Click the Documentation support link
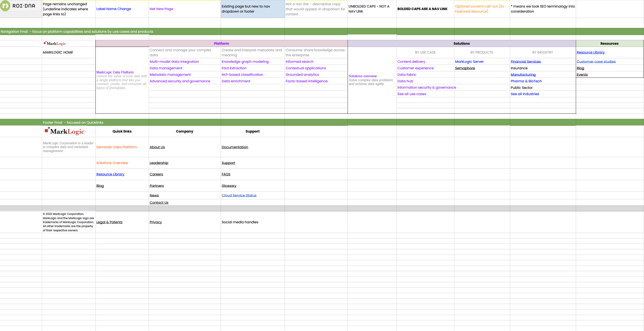Image resolution: width=644 pixels, height=331 pixels. click(x=235, y=147)
